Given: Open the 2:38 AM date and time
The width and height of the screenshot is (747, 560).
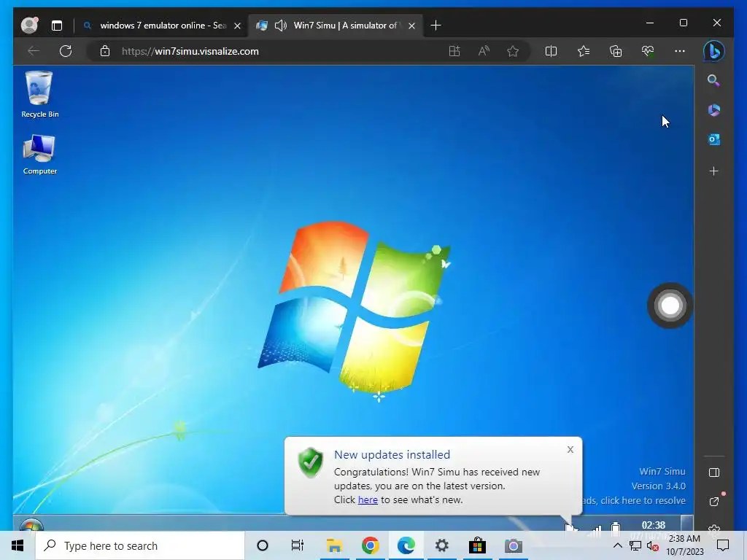Looking at the screenshot, I should 684,545.
